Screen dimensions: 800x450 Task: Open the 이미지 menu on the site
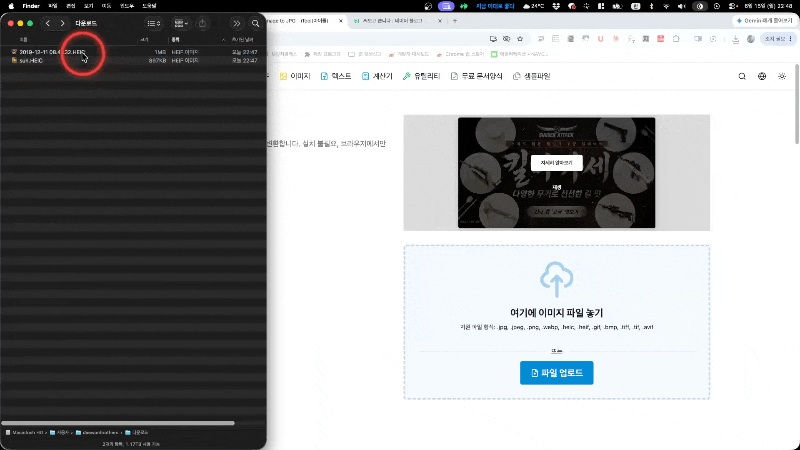[x=295, y=76]
